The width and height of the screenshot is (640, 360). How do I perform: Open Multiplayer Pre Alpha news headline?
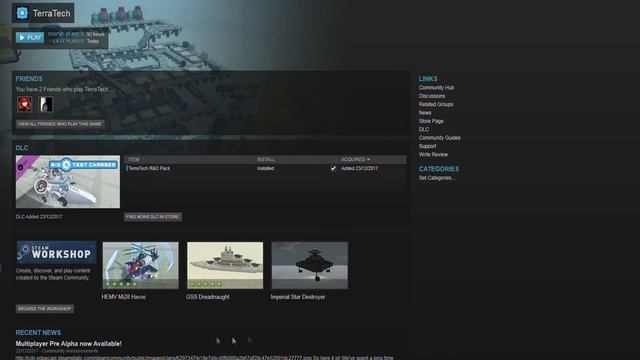(x=69, y=344)
